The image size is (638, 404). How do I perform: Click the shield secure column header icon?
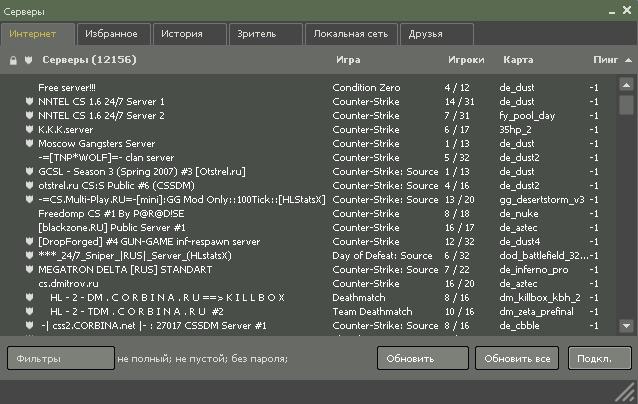pyautogui.click(x=28, y=60)
